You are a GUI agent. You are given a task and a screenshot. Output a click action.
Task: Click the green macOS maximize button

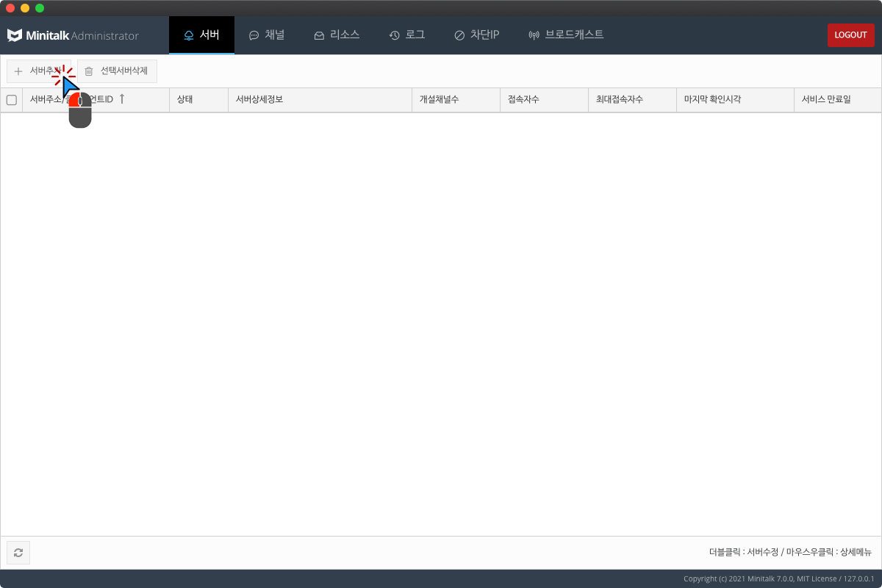click(40, 8)
